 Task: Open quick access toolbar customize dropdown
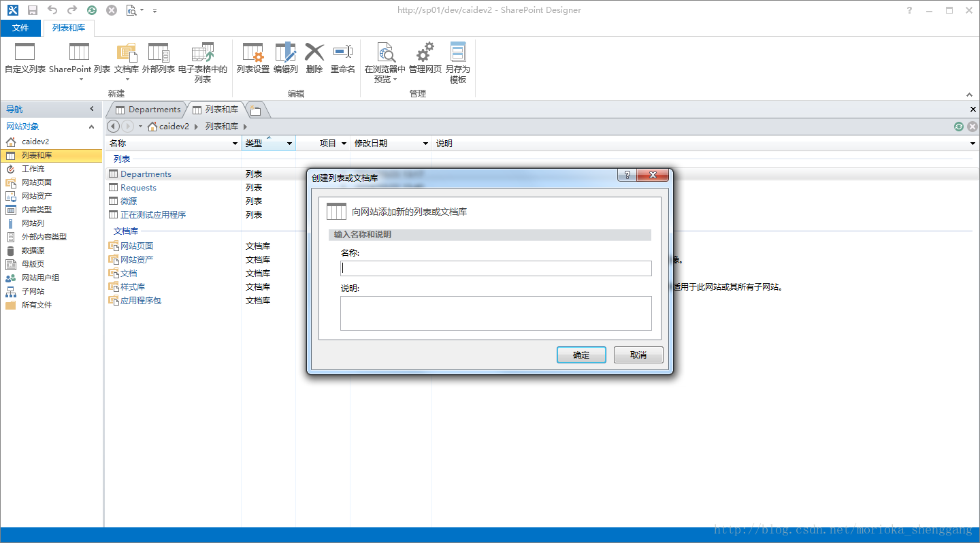(x=154, y=10)
